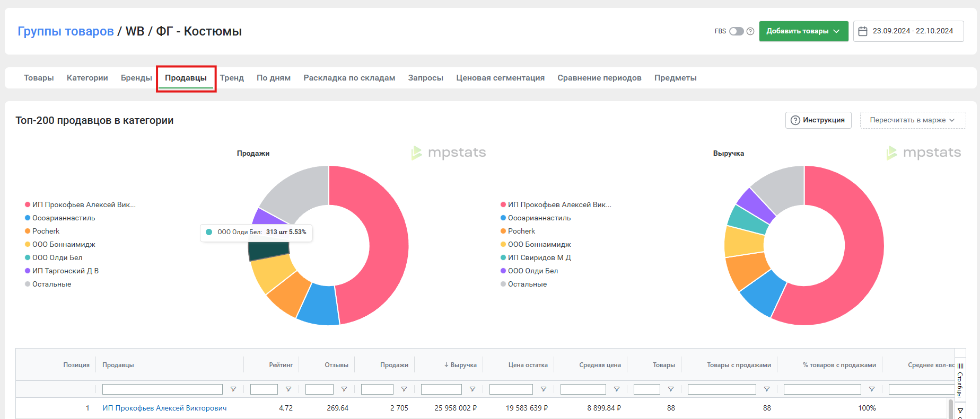
Task: Toggle Остальные legend item in Выручка chart
Action: 523,284
